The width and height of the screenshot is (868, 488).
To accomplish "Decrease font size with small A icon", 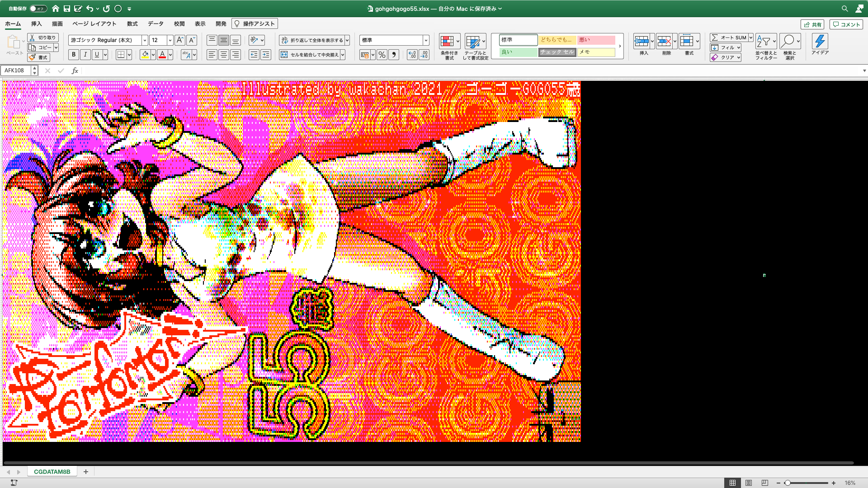I will pos(192,40).
